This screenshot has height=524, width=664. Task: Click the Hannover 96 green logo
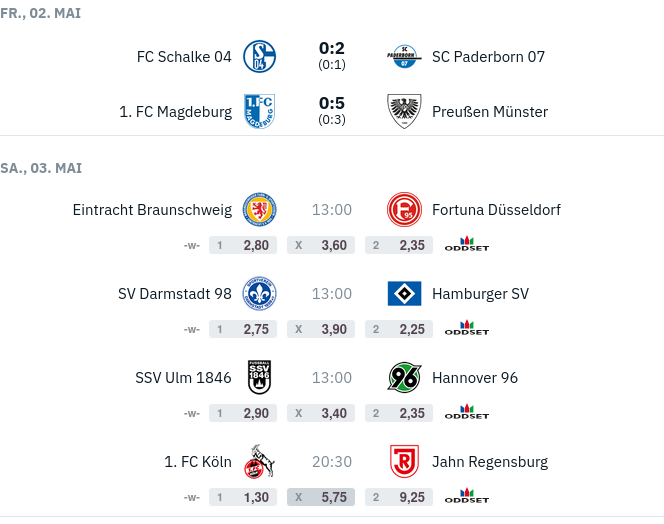coord(404,377)
